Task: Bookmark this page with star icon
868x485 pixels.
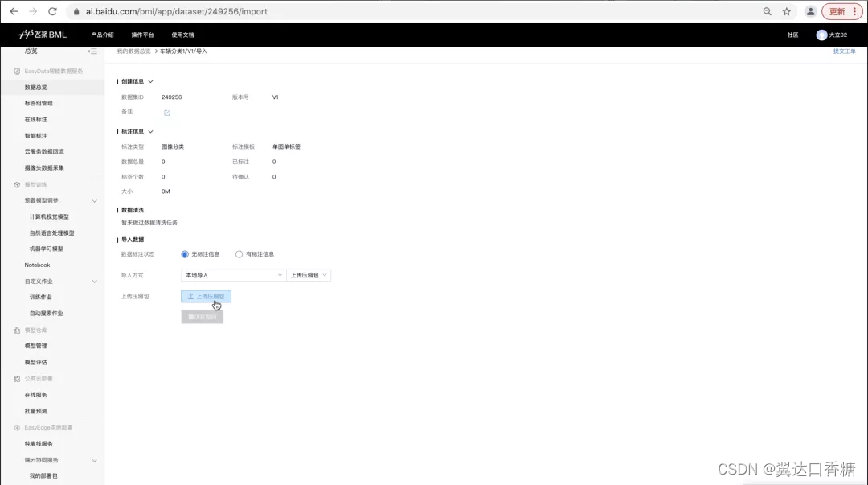Action: click(787, 11)
